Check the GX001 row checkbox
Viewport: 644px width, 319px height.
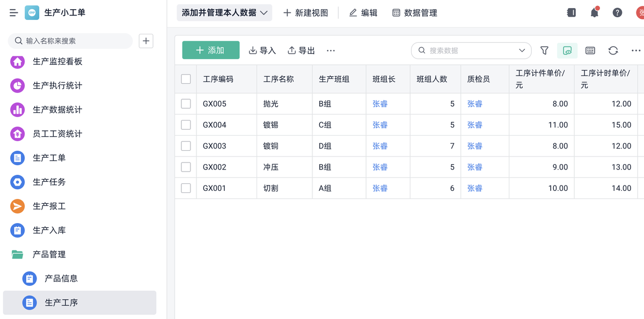pyautogui.click(x=186, y=188)
